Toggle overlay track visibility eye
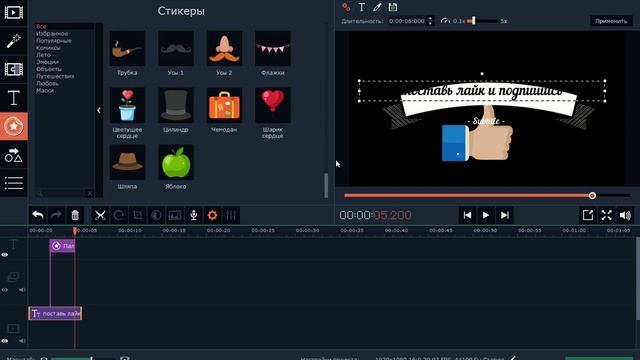Viewport: 640px width, 360px height. pyautogui.click(x=5, y=290)
